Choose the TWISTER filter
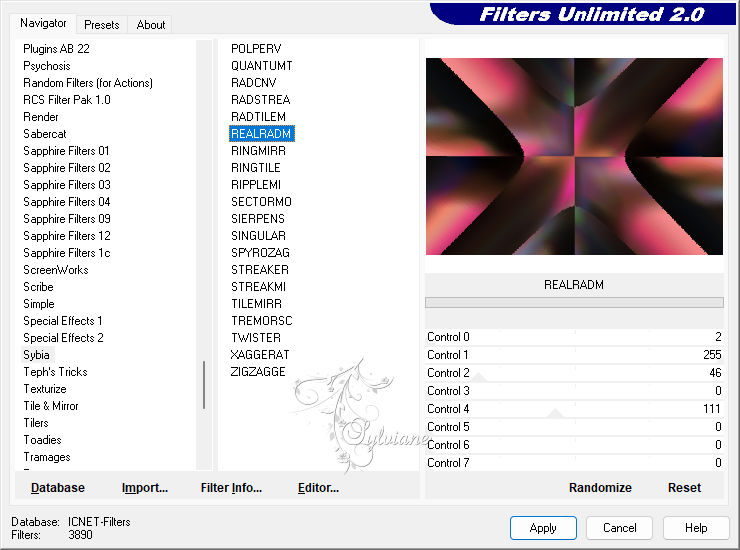 (256, 338)
